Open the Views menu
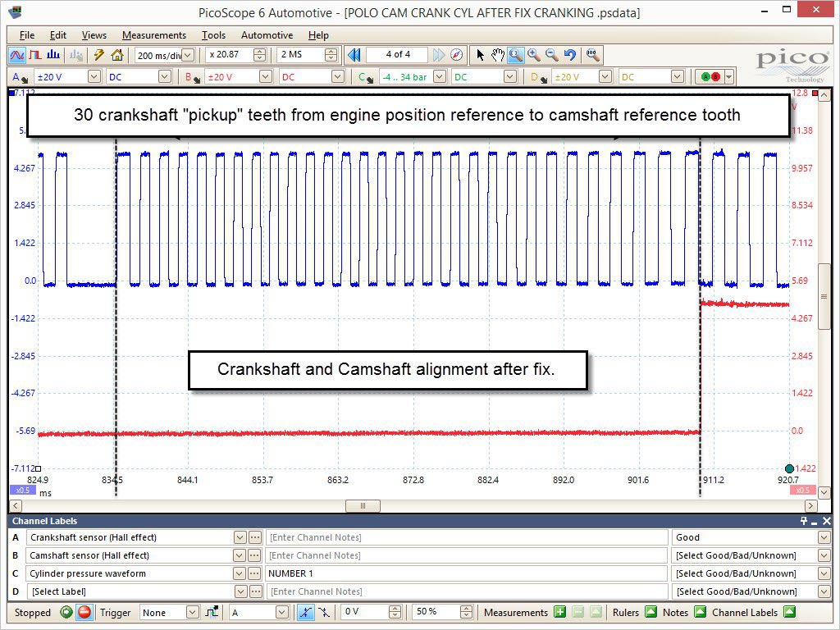Viewport: 840px width, 630px height. tap(94, 34)
